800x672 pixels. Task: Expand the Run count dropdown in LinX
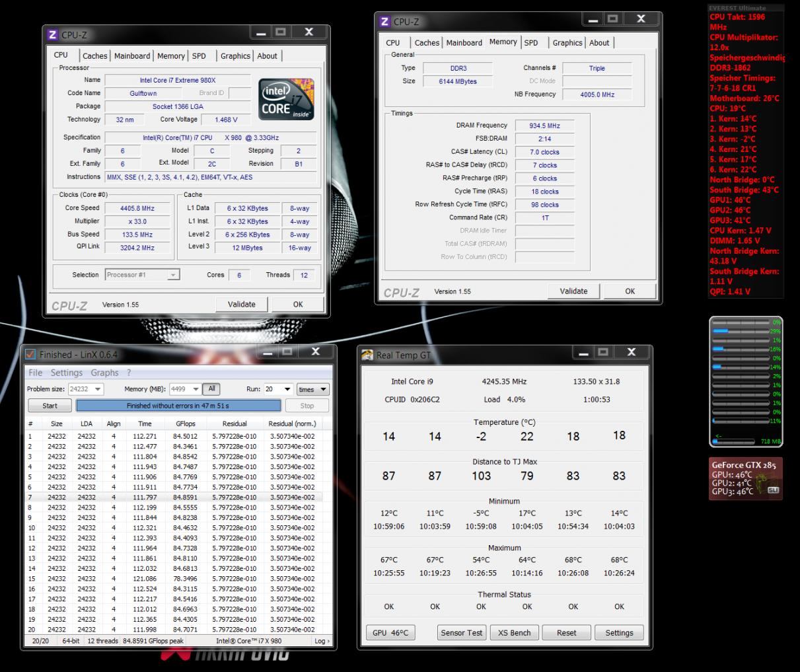tap(287, 389)
